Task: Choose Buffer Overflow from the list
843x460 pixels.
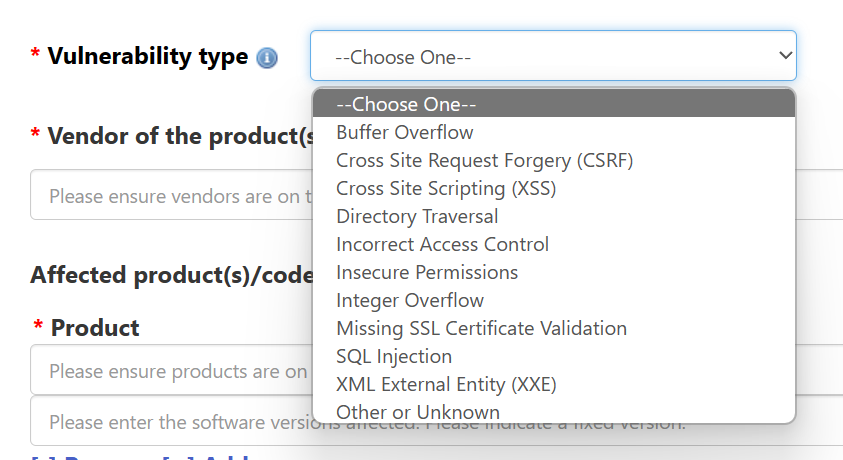Action: [x=554, y=132]
